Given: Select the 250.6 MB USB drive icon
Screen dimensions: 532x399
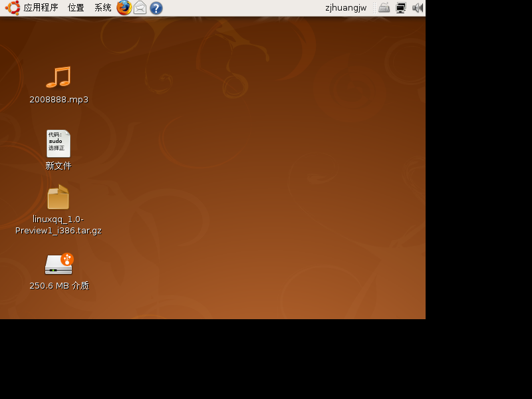Looking at the screenshot, I should coord(59,264).
